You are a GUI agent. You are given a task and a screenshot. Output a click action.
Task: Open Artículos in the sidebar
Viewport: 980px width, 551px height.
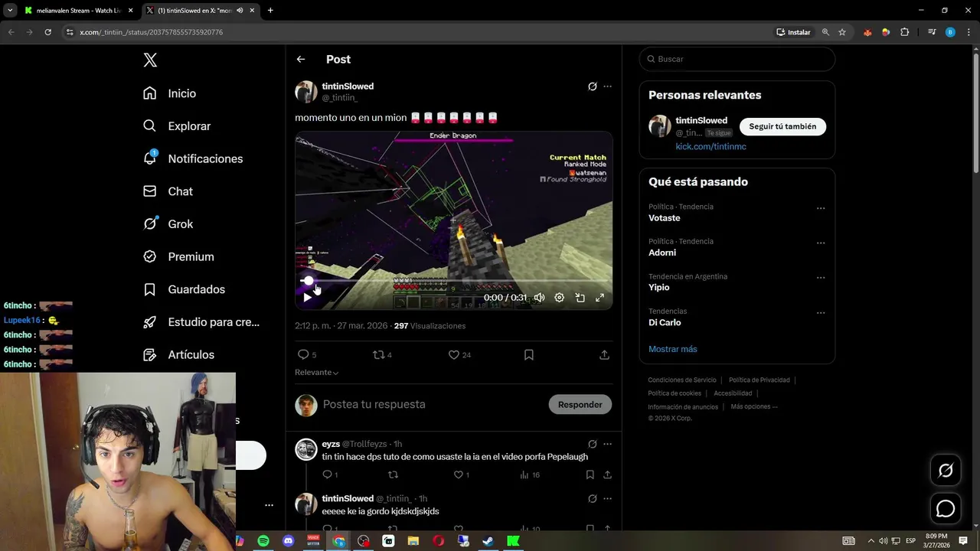[178, 355]
